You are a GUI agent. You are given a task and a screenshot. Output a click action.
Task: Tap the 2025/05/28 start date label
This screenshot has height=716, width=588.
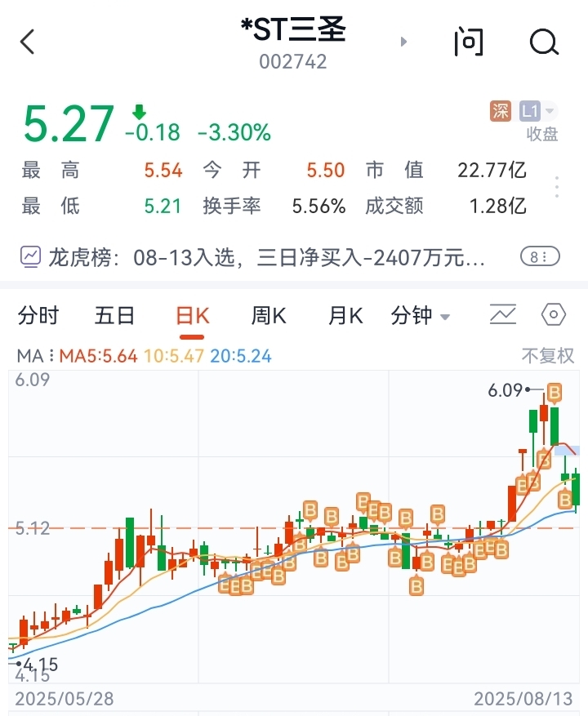point(65,699)
